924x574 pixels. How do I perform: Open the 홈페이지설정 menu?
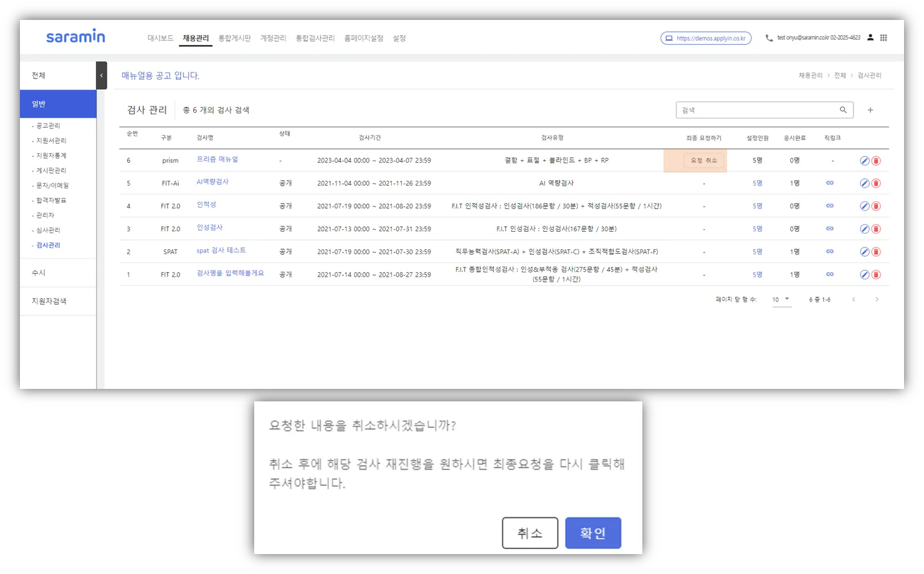coord(363,38)
